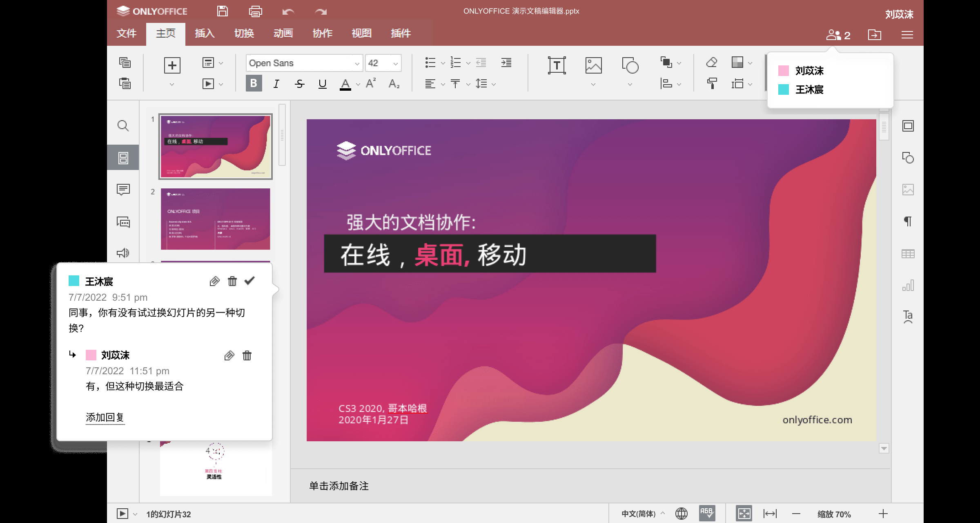This screenshot has width=980, height=523.
Task: Click the zoom in plus button
Action: tap(883, 514)
